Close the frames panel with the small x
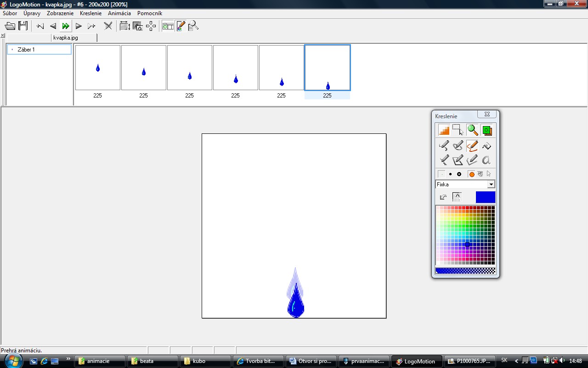Viewport: 588px width, 368px height. tap(3, 35)
